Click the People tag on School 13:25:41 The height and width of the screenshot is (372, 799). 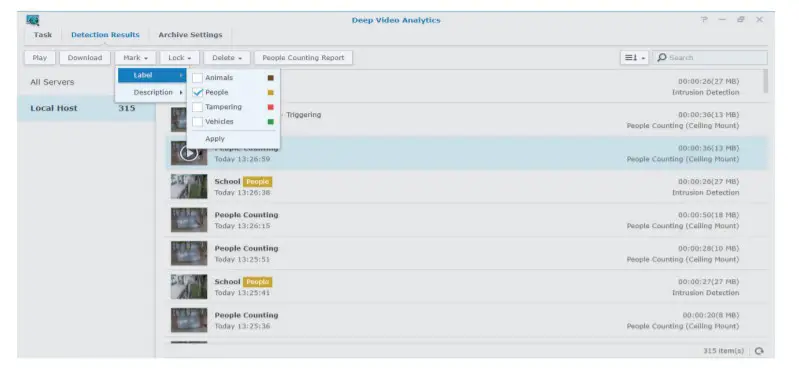(257, 282)
